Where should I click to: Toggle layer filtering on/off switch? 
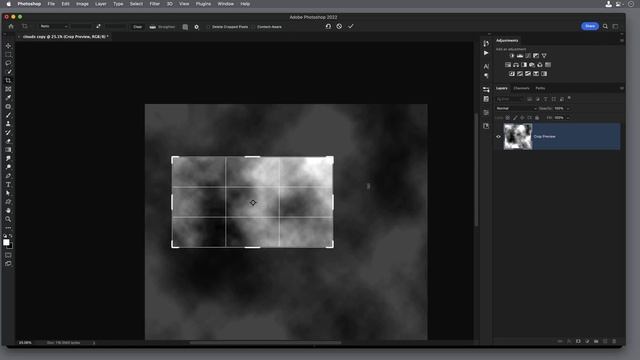coord(569,98)
